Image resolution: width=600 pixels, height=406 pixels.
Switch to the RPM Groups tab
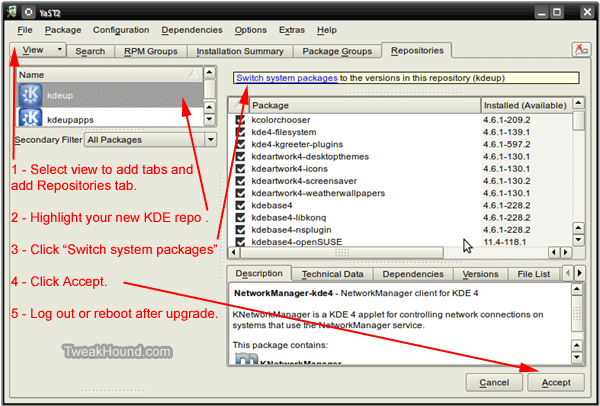151,51
